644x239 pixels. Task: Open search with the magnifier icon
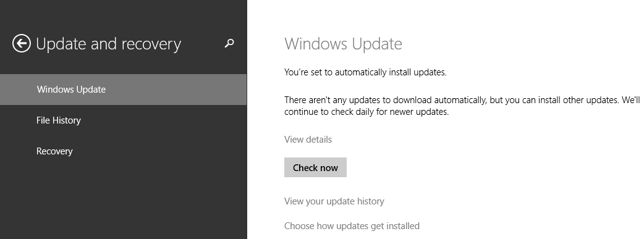click(229, 43)
